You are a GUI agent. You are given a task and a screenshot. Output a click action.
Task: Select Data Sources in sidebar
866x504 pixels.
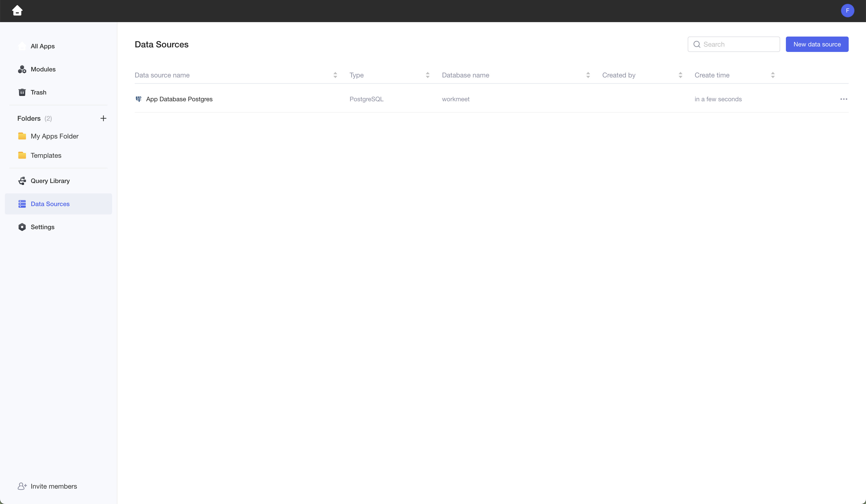[x=50, y=204]
